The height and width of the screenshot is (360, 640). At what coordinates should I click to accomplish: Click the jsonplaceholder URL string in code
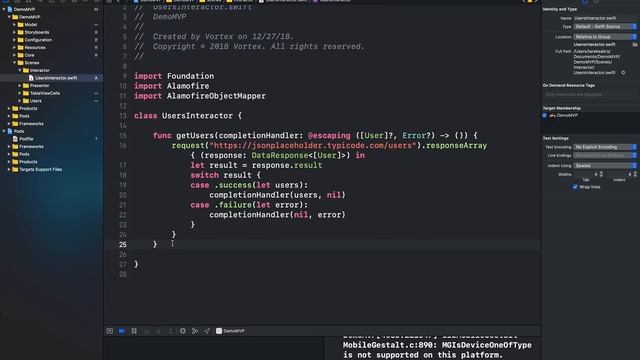click(313, 146)
